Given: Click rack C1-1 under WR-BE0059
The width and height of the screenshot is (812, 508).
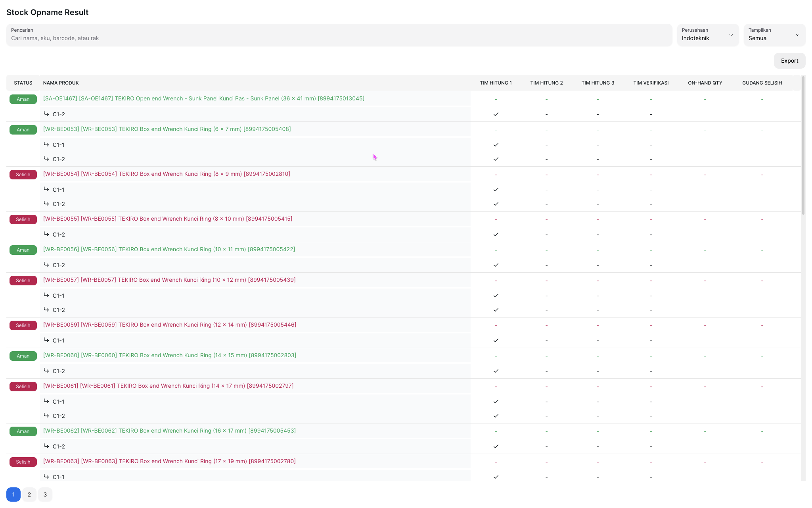Looking at the screenshot, I should pyautogui.click(x=59, y=341).
